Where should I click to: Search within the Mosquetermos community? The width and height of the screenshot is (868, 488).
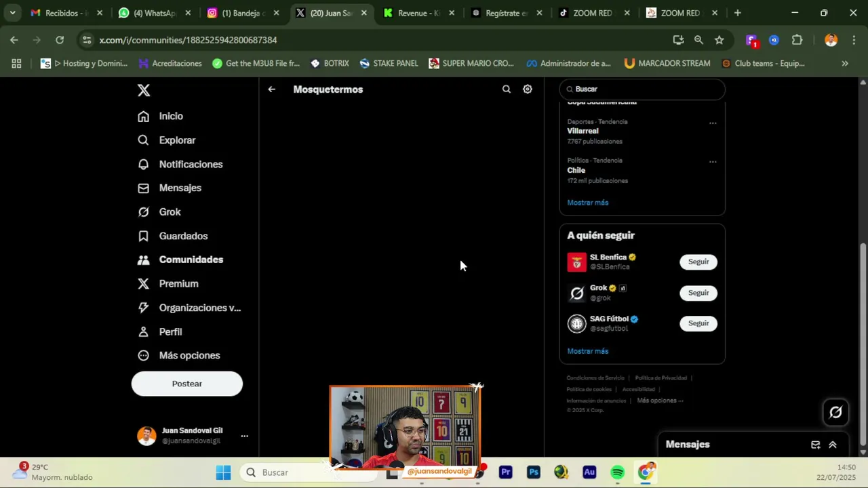[506, 89]
